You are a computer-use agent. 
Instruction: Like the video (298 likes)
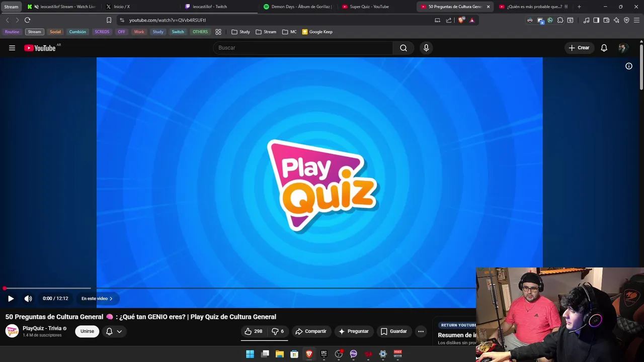[x=254, y=331]
